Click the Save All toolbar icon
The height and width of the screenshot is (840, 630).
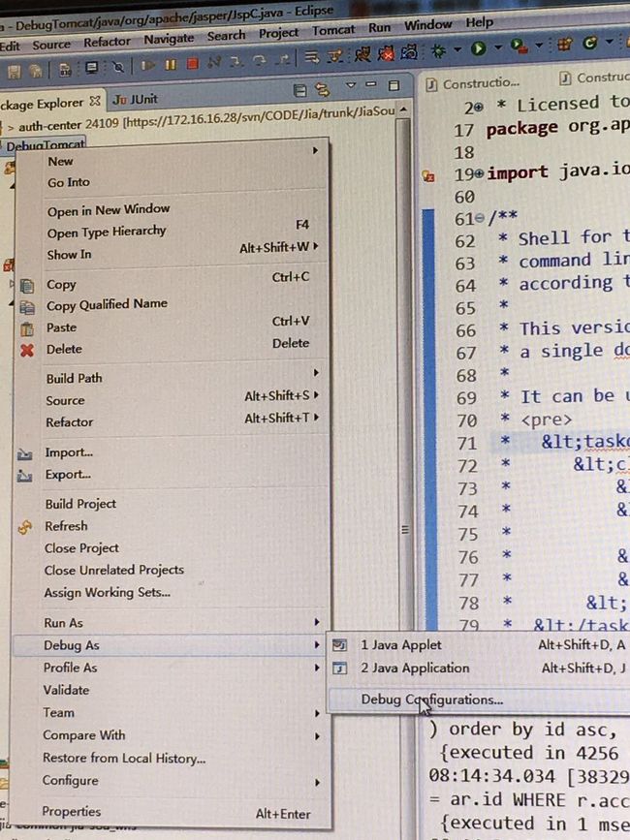pyautogui.click(x=37, y=70)
